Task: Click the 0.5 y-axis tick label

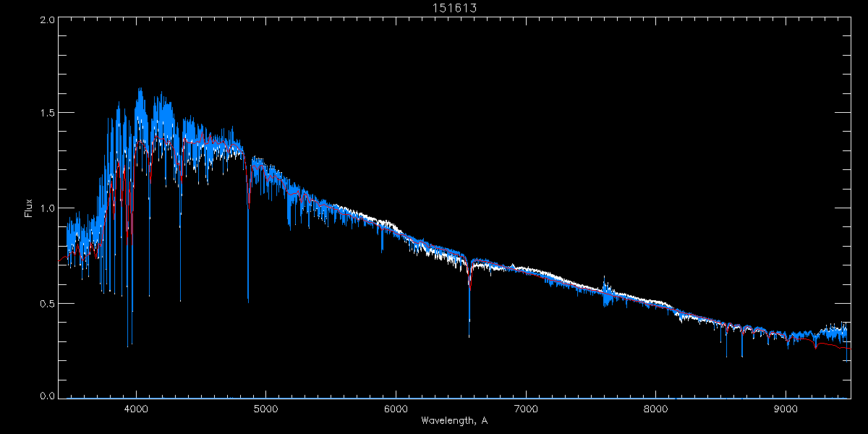Action: tap(47, 303)
